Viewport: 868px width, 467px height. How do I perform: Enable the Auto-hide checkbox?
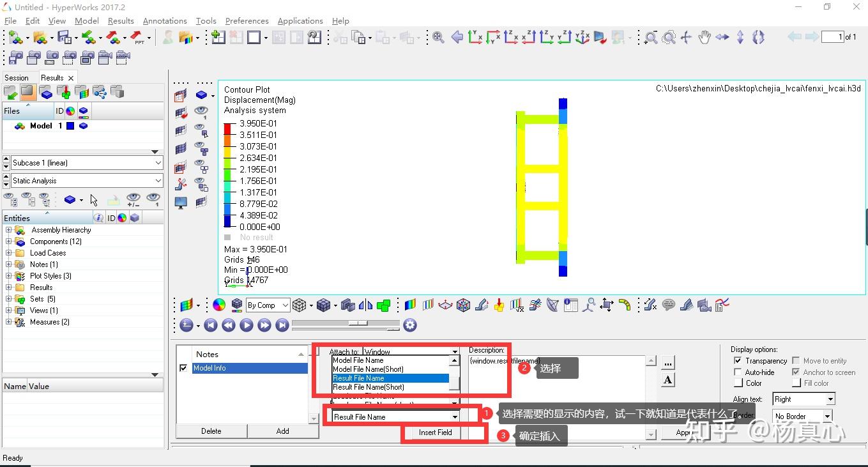738,372
